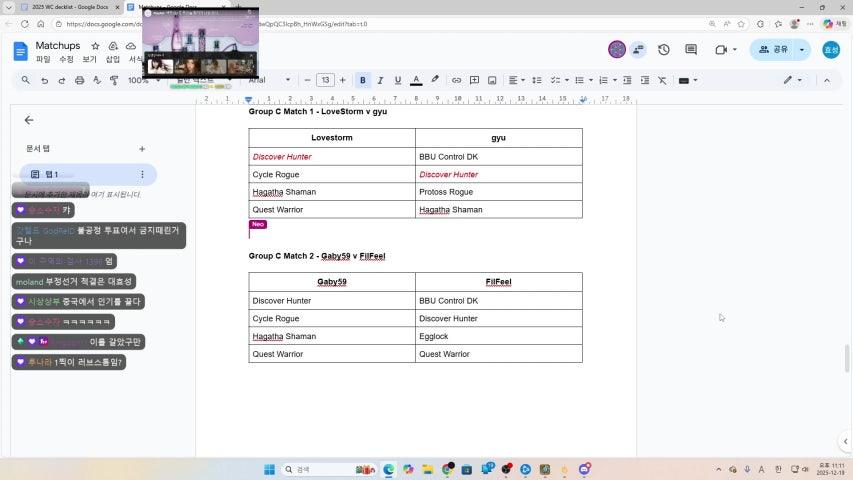Toggle bold formatting in the toolbar
Image resolution: width=853 pixels, height=480 pixels.
tap(363, 80)
